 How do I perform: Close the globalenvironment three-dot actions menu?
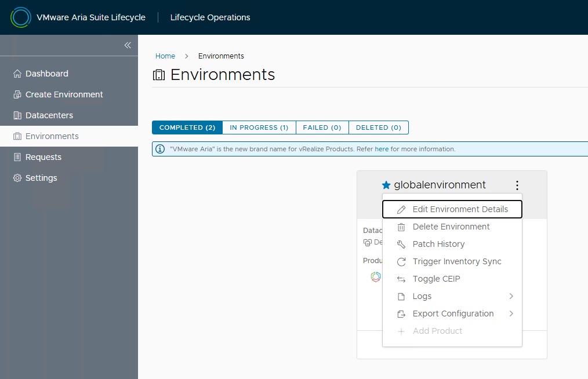[x=517, y=185]
